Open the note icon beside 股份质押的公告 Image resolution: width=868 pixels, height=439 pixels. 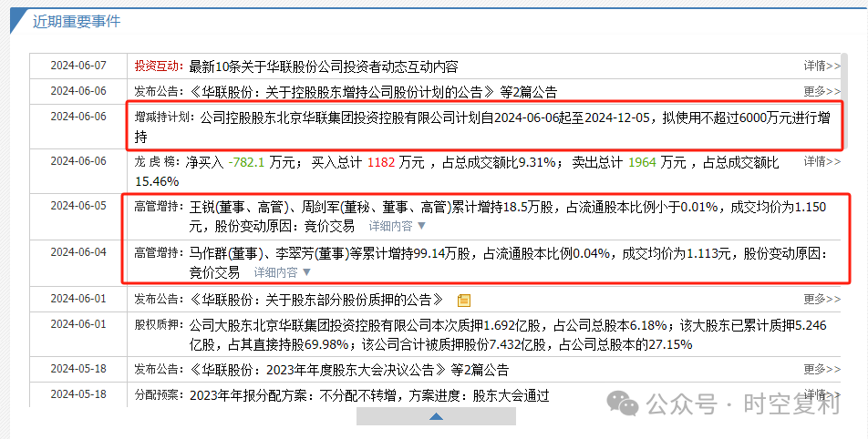[464, 301]
